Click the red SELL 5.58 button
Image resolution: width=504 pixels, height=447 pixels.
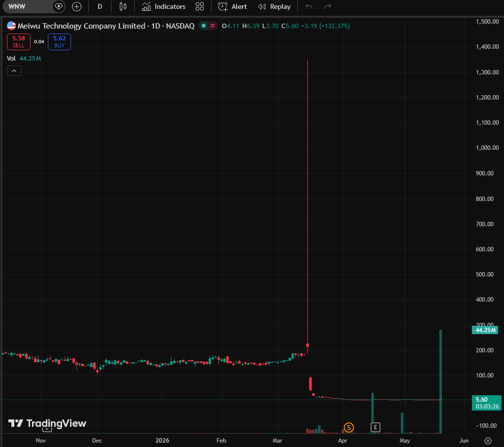point(19,42)
